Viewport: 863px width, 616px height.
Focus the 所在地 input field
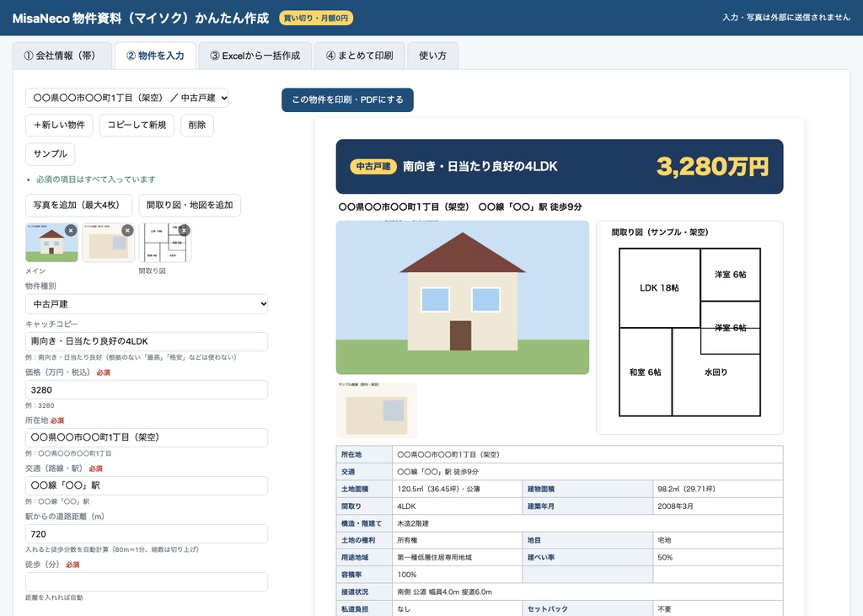pyautogui.click(x=147, y=437)
